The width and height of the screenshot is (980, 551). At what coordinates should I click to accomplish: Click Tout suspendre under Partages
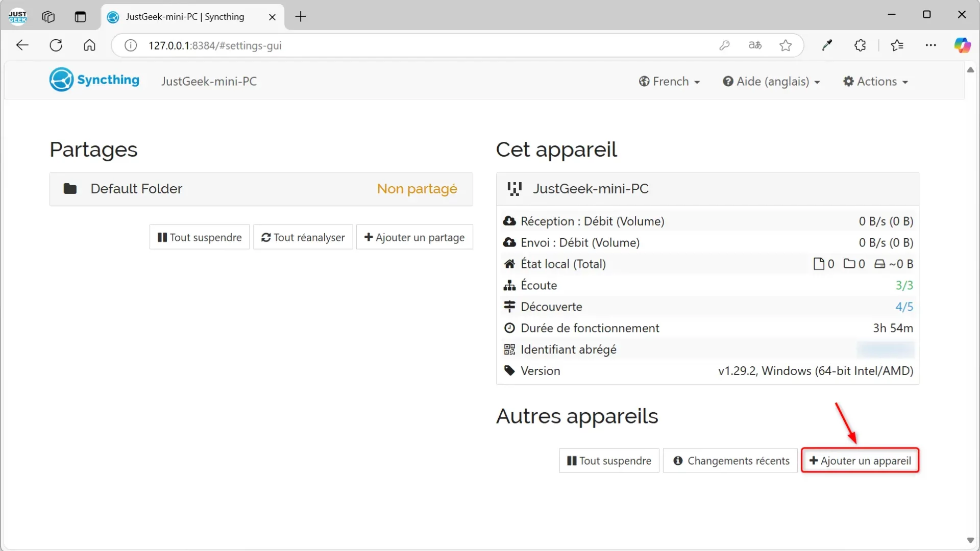pos(200,237)
